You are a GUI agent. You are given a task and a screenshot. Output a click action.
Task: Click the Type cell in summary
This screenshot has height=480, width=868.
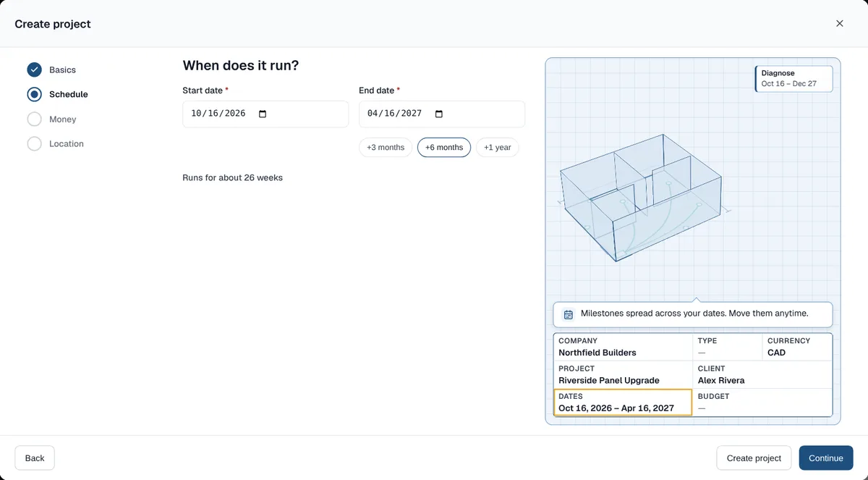tap(727, 347)
